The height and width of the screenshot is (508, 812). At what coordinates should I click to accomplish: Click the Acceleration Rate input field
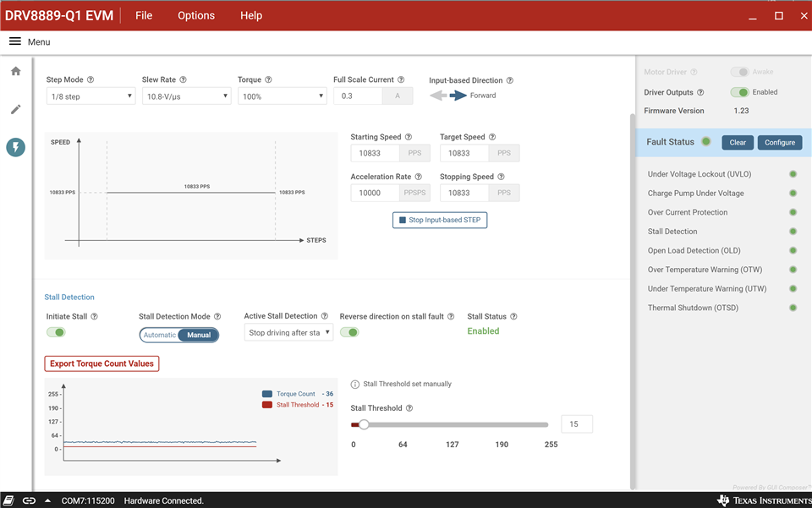tap(375, 193)
